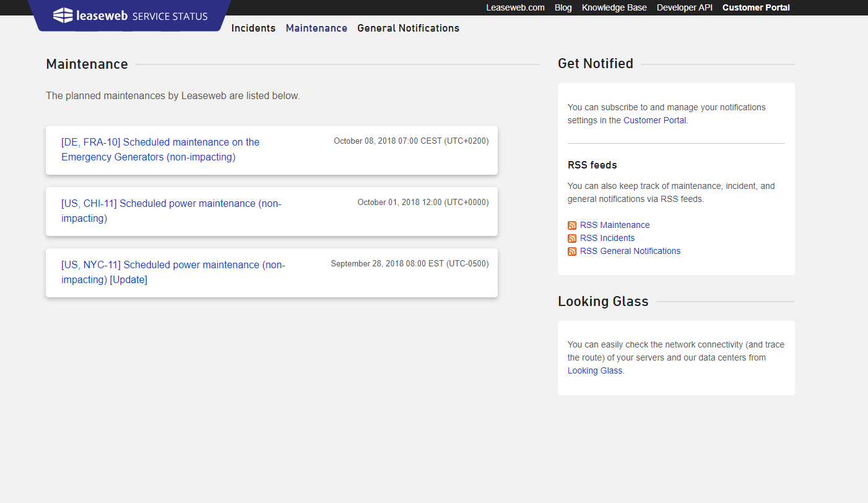Click the orange RSS icon beside Incidents

click(x=572, y=238)
